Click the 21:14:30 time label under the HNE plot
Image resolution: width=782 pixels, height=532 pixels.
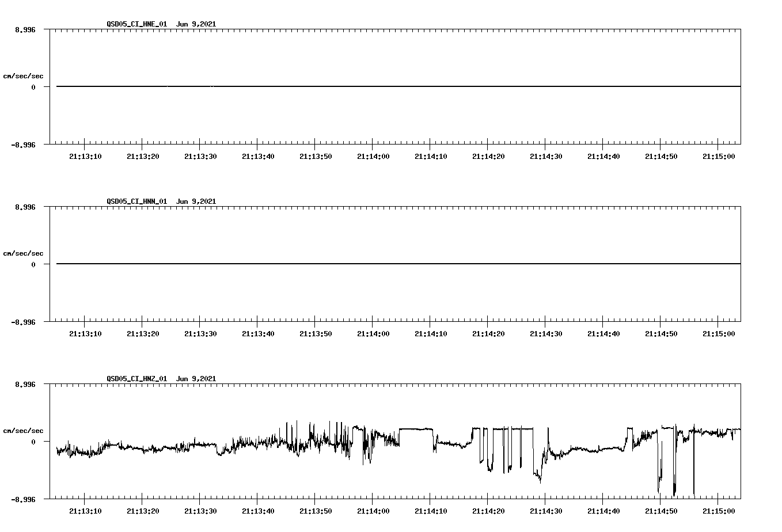546,157
